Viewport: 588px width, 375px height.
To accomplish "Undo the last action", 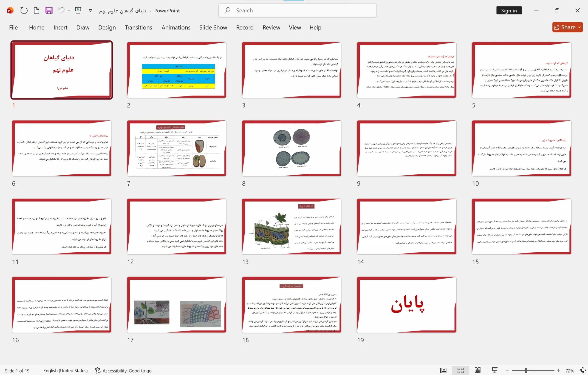I will [x=61, y=11].
